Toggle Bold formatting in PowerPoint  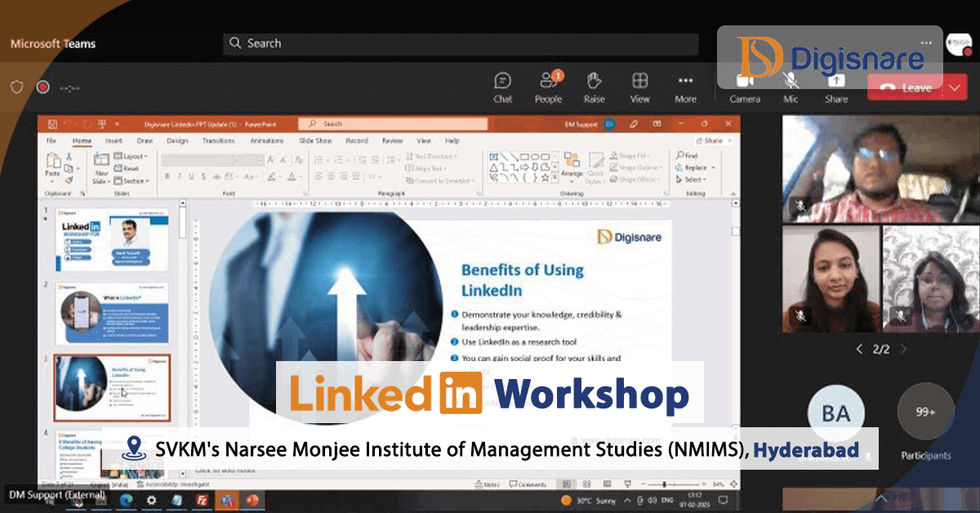tap(167, 176)
